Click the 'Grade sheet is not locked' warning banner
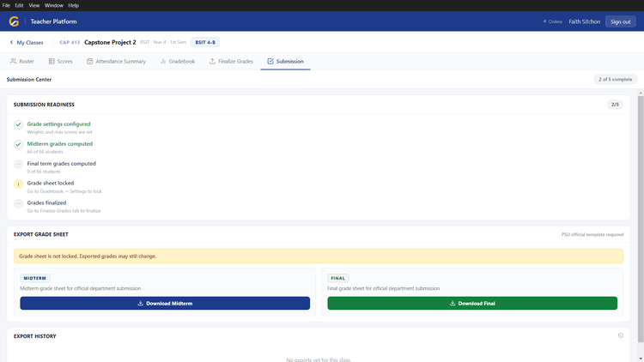The image size is (644, 362). (319, 256)
